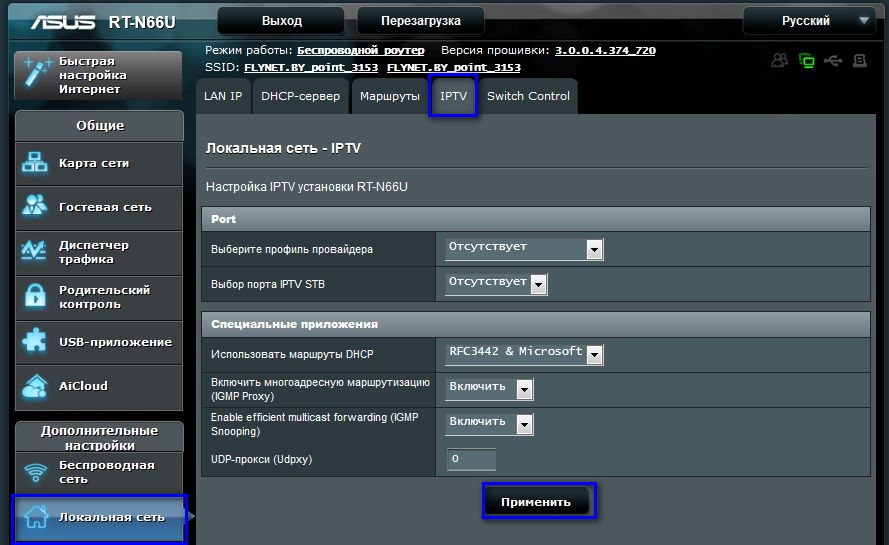The height and width of the screenshot is (545, 889).
Task: Click the Quick Internet Setup wand icon
Action: [x=37, y=74]
